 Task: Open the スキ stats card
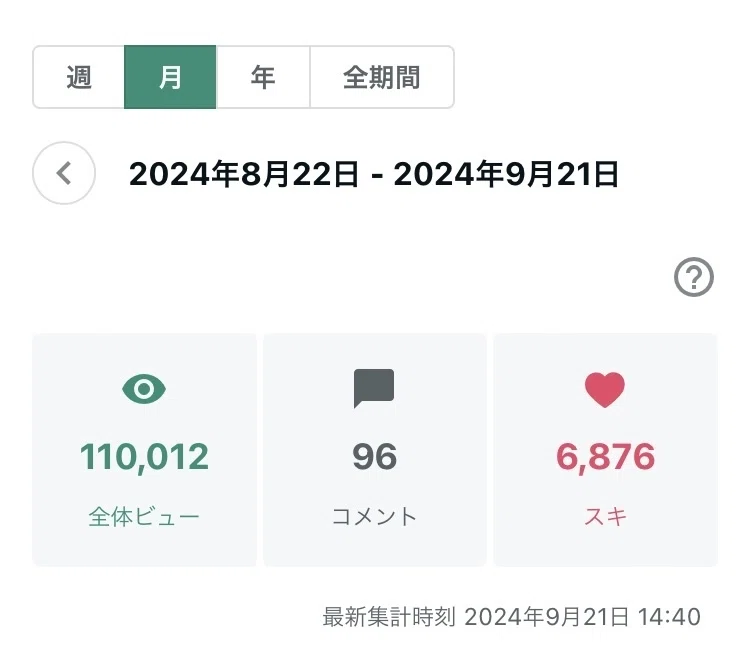606,450
